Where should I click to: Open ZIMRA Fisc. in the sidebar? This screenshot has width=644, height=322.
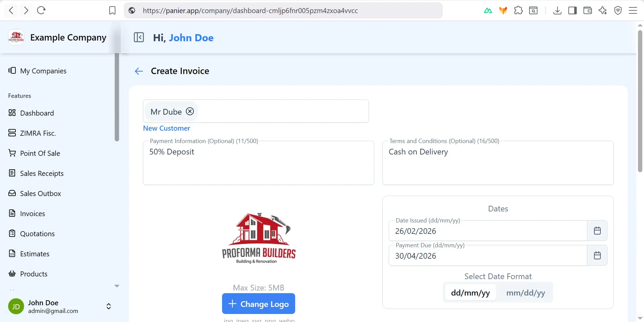point(32,133)
